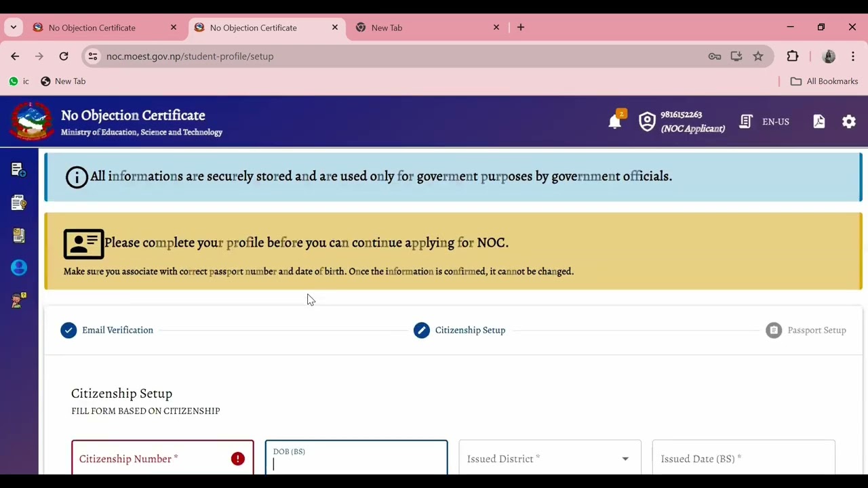The height and width of the screenshot is (488, 868).
Task: Open the settings gear in site header
Action: (x=849, y=121)
